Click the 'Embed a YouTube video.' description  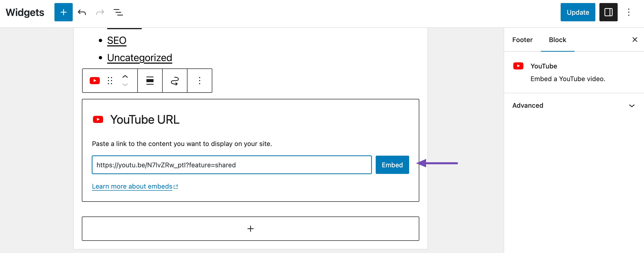tap(568, 79)
